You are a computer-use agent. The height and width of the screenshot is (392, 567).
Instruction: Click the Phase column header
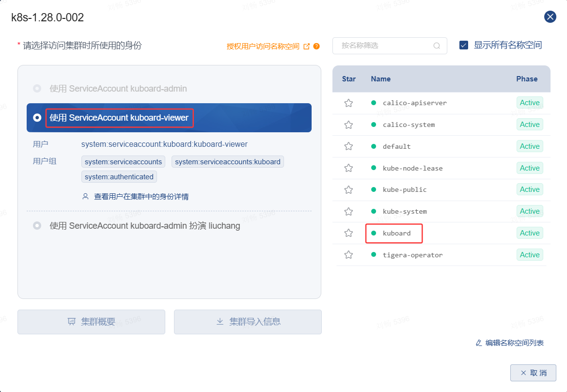click(526, 79)
